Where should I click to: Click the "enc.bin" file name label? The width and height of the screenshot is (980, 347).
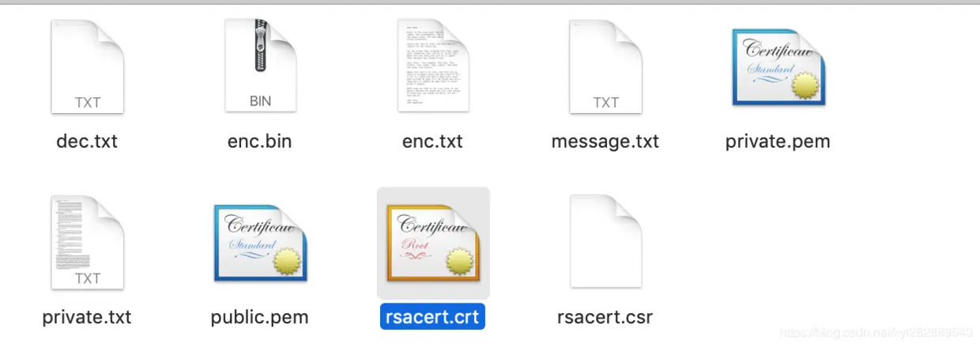click(260, 141)
